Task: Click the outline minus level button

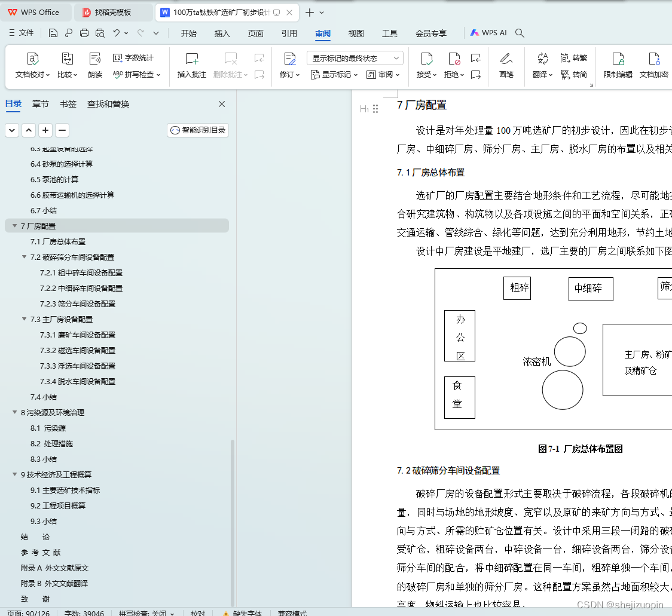Action: click(62, 130)
